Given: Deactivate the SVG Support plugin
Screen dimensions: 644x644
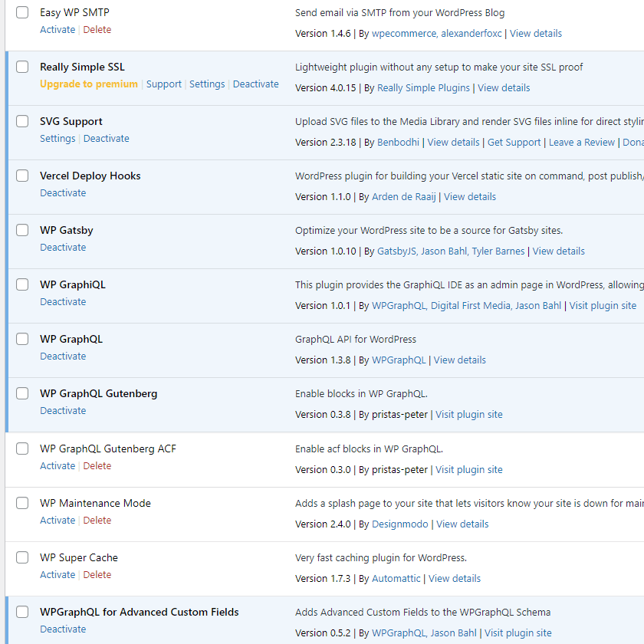Looking at the screenshot, I should coord(107,139).
